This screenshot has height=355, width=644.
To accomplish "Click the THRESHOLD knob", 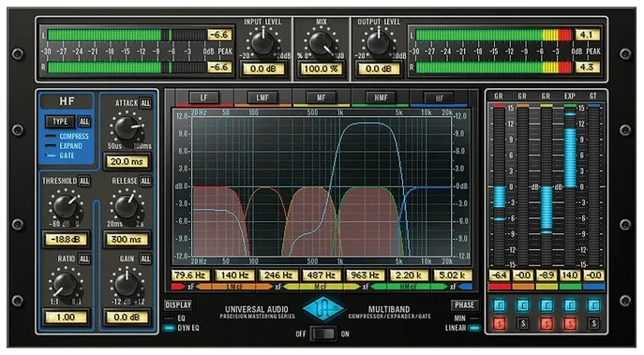I will (66, 206).
